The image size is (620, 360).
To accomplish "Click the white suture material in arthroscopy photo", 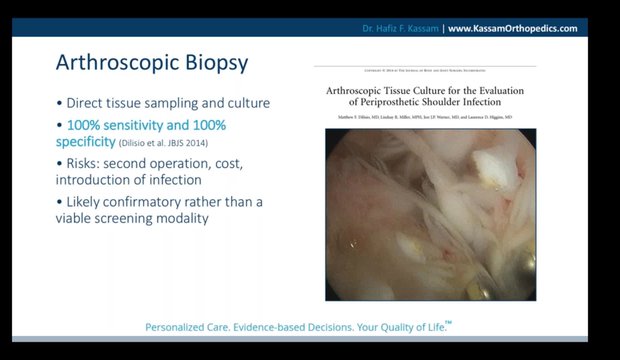I will tap(494, 168).
